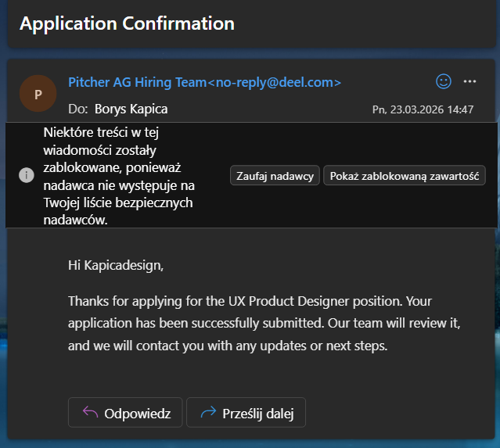The image size is (500, 448).
Task: Select recipient Borys Kapica
Action: click(131, 109)
